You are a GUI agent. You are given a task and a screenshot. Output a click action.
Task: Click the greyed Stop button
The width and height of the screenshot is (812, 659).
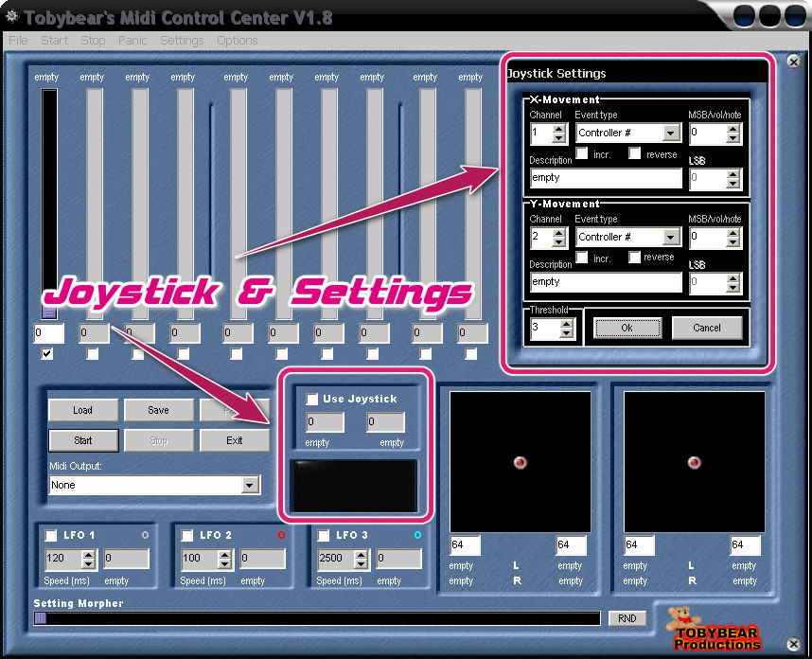(x=158, y=440)
